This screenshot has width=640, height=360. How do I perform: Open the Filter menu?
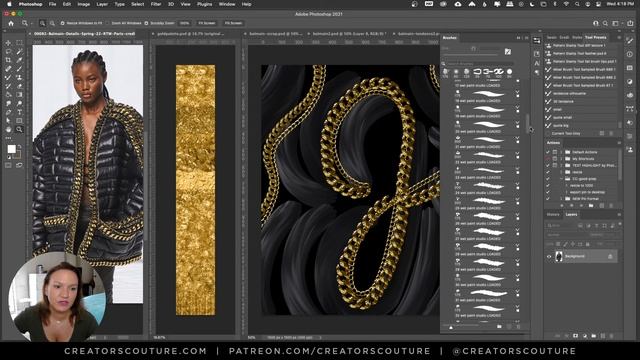[156, 4]
